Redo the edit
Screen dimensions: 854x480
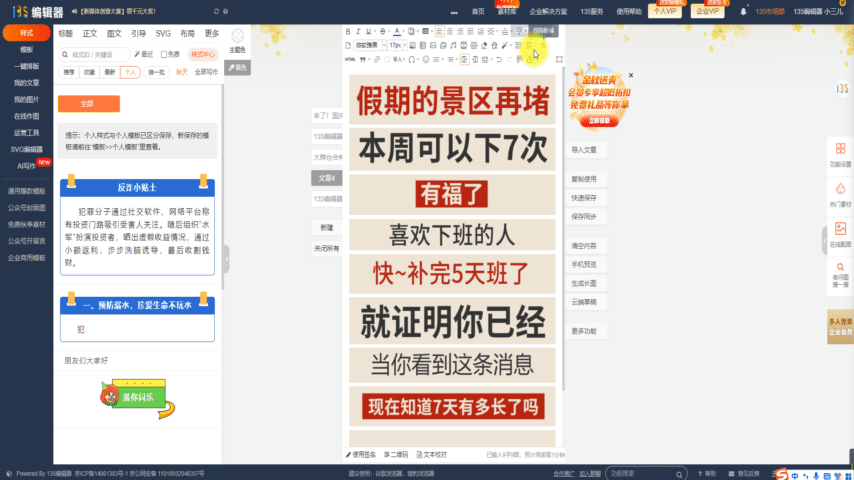pos(509,59)
